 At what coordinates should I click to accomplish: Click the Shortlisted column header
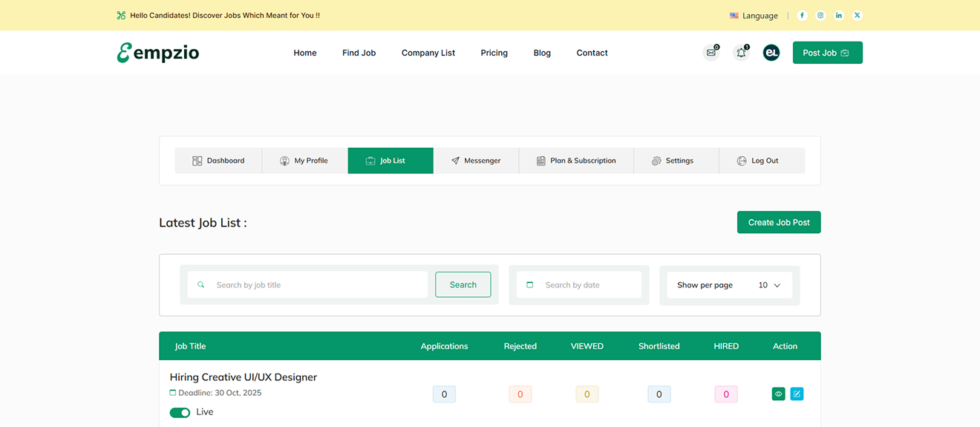click(x=659, y=346)
